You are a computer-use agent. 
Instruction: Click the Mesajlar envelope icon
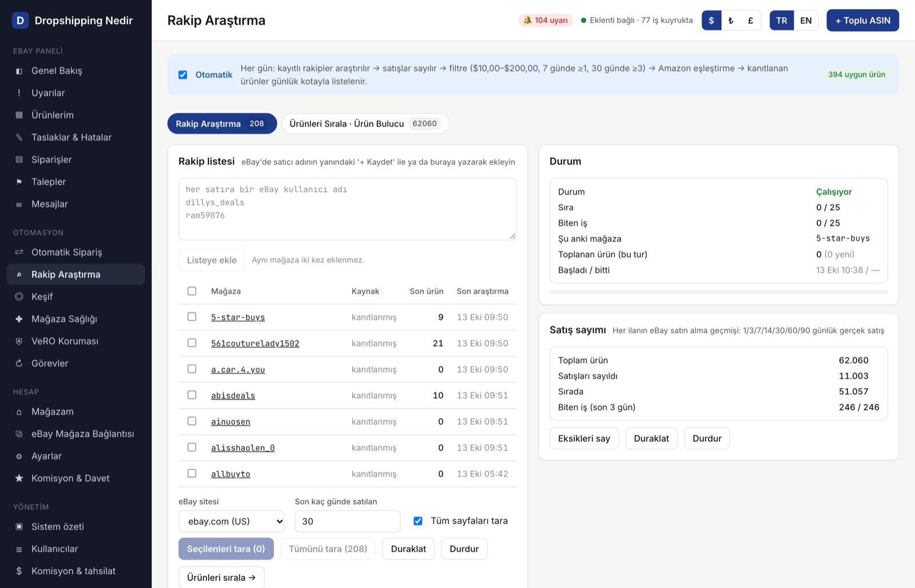pos(19,205)
